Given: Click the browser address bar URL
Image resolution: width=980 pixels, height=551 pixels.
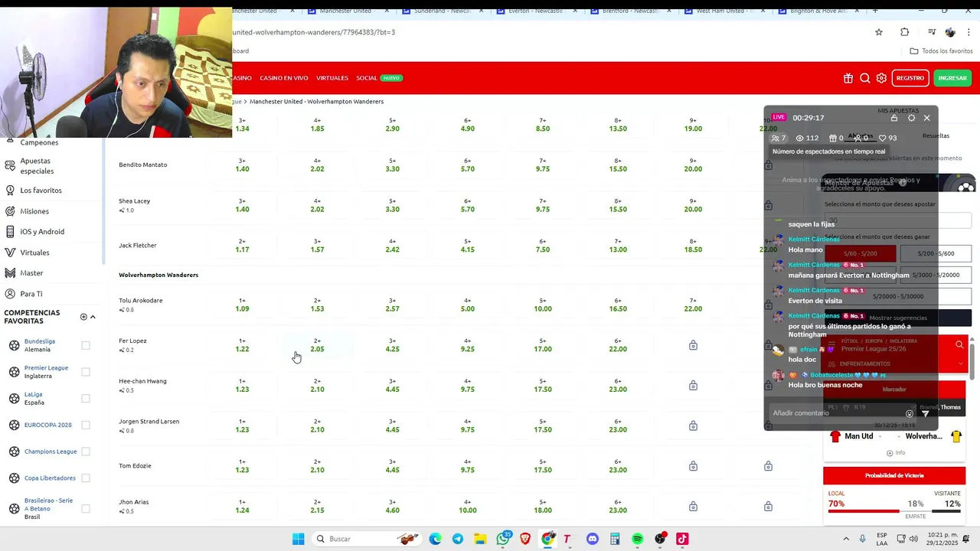Looking at the screenshot, I should click(x=314, y=32).
